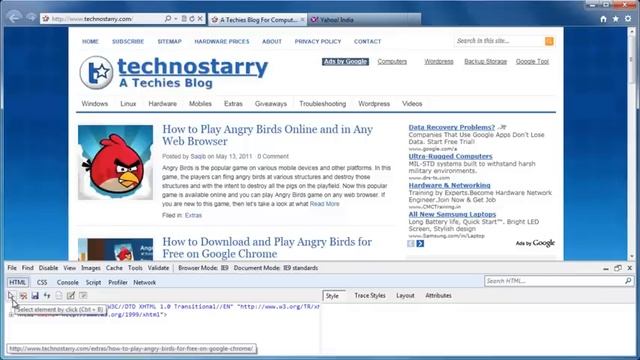Go forward with the browser Forward arrow
The image size is (640, 360).
[31, 18]
